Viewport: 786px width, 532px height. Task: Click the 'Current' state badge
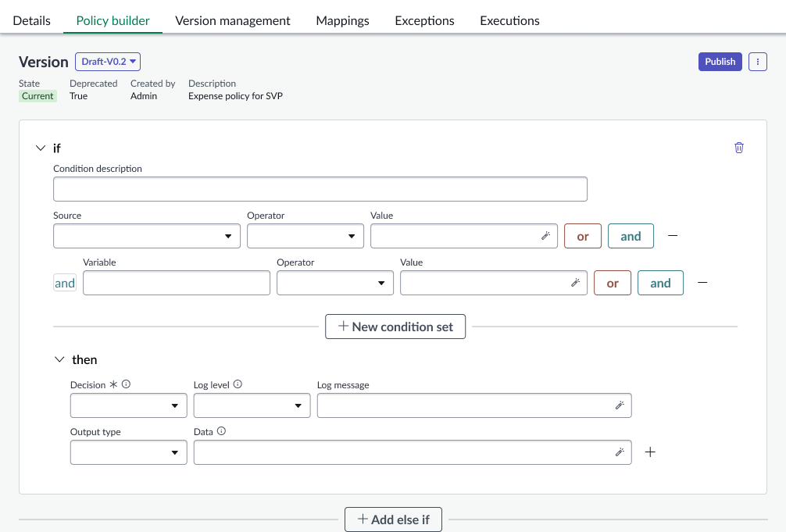point(38,96)
